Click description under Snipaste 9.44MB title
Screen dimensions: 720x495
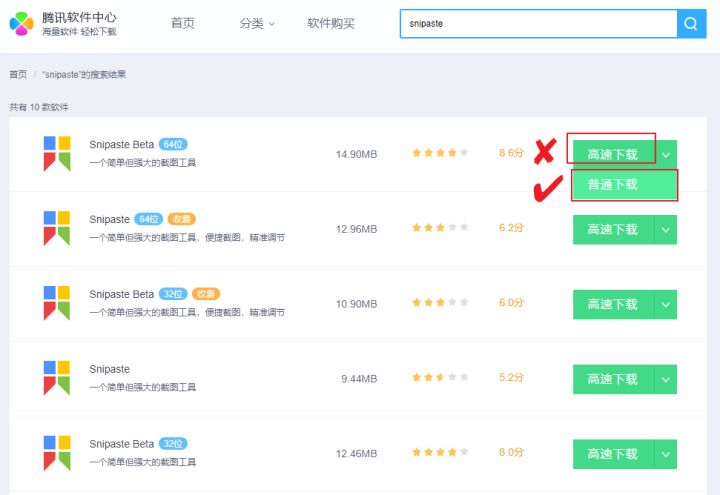pyautogui.click(x=142, y=387)
